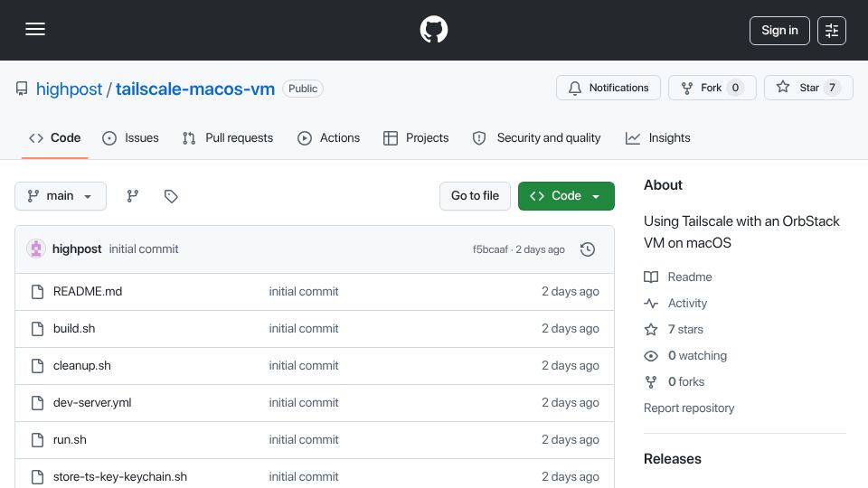Open 'initial commit' message for dev-server.yml row
868x488 pixels.
tap(304, 403)
